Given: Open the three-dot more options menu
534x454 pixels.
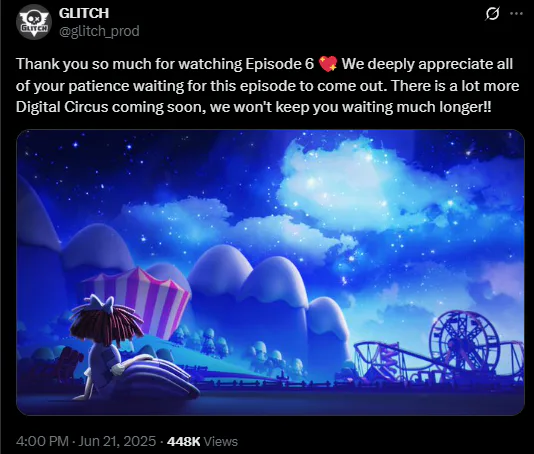Looking at the screenshot, I should click(516, 14).
